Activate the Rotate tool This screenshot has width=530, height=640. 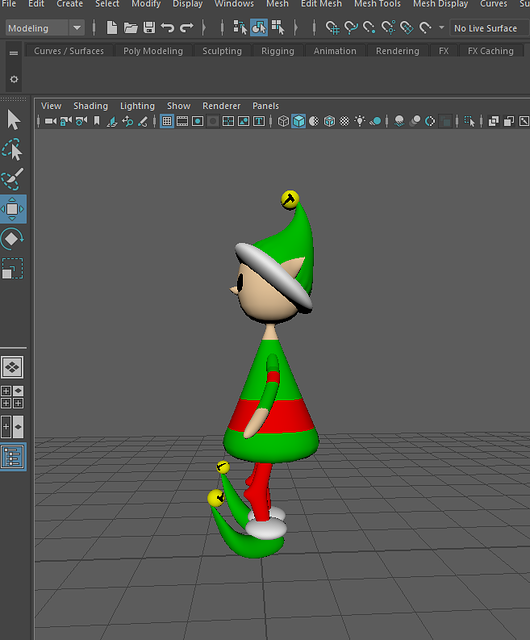pos(13,239)
